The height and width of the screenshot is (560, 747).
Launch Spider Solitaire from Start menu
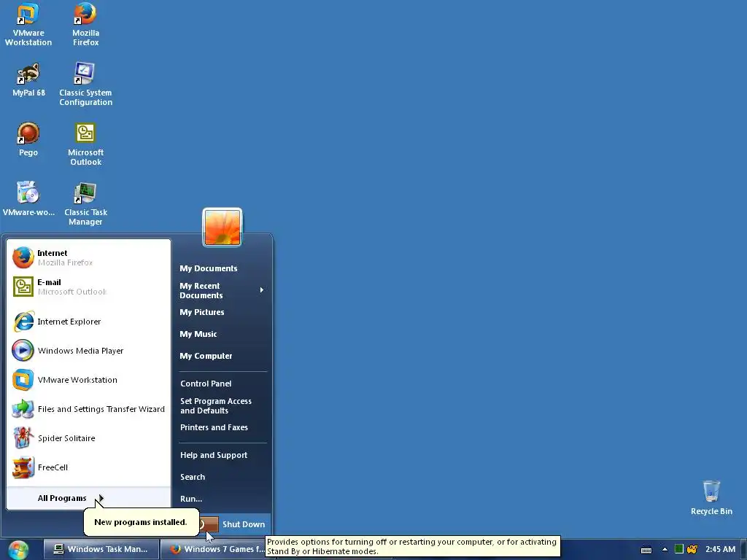click(x=88, y=437)
